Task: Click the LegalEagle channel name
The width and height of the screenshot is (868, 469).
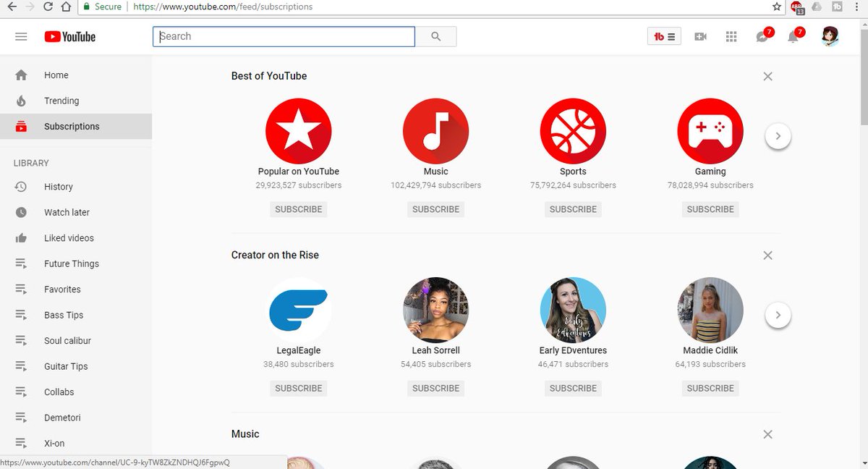Action: (x=299, y=350)
